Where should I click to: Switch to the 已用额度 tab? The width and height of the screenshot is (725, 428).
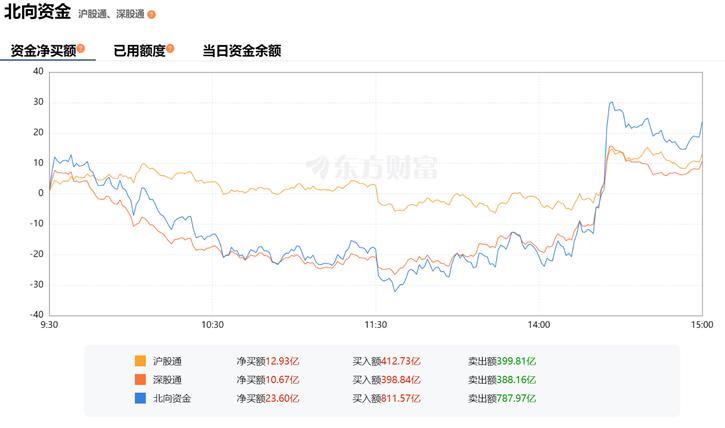138,50
